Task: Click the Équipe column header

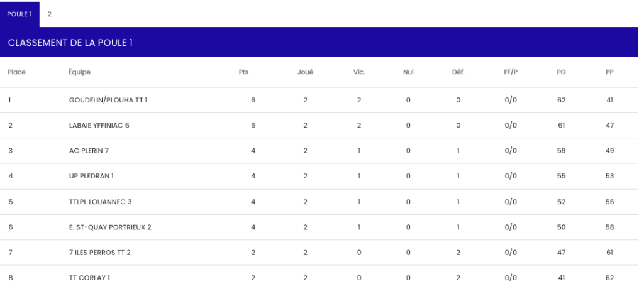Action: 80,72
